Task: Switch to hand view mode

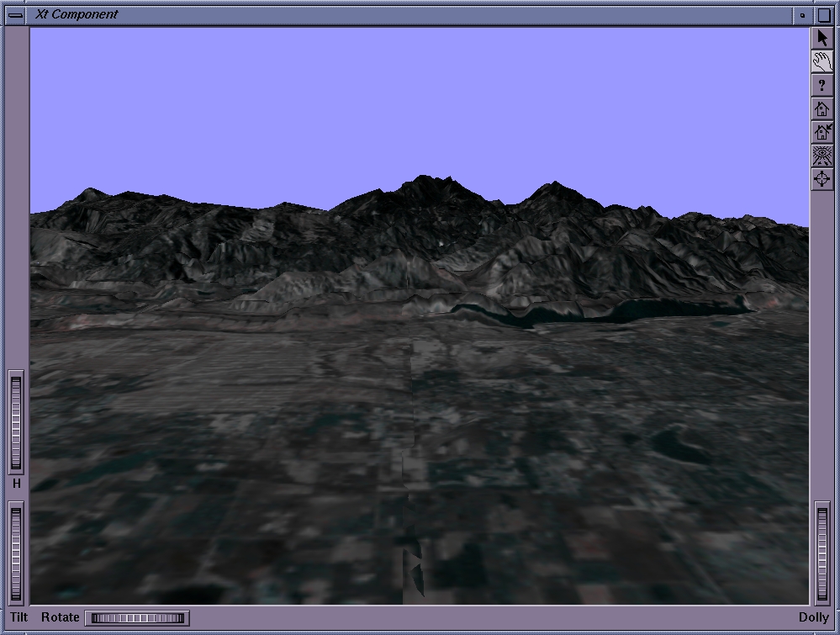Action: pyautogui.click(x=822, y=61)
